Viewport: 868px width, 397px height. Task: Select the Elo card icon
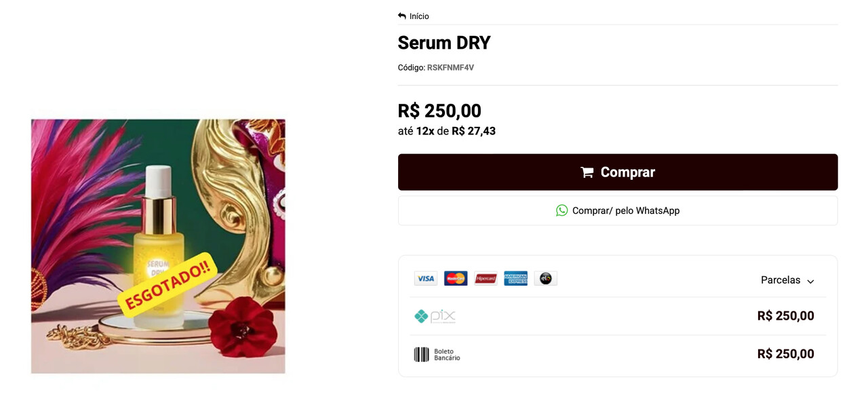coord(545,278)
